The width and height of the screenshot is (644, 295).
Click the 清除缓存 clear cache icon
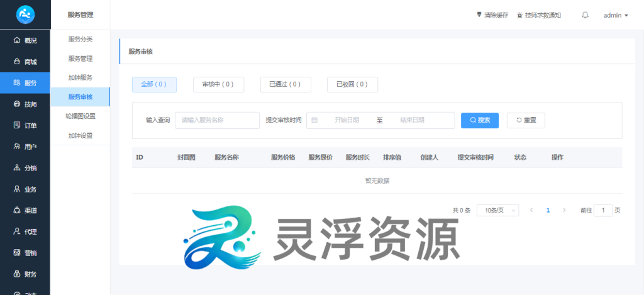pos(479,15)
